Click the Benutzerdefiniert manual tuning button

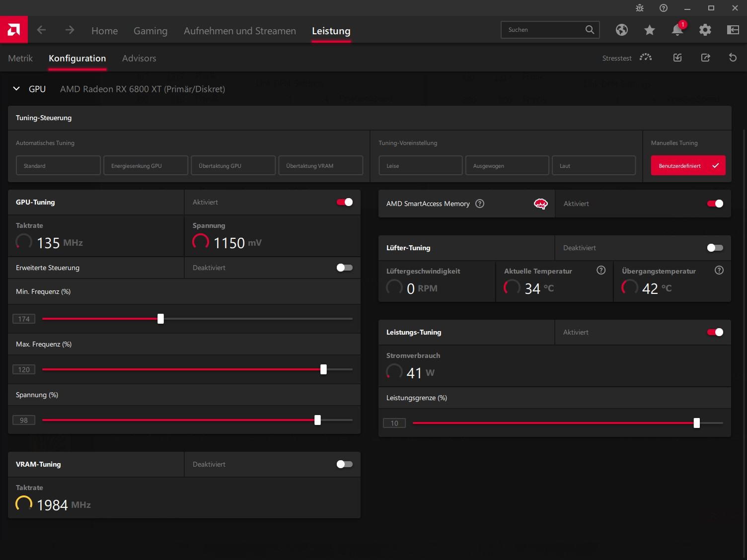point(688,165)
